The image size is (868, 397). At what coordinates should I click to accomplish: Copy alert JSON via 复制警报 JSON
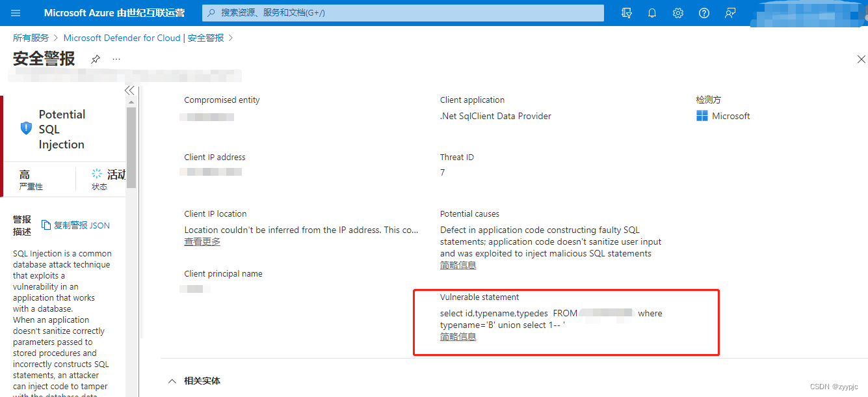click(75, 225)
